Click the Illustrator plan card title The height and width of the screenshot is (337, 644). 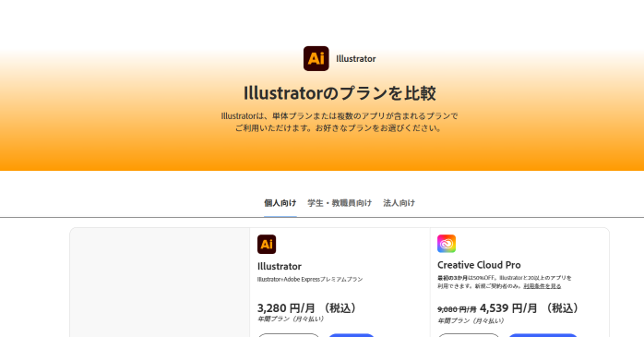[x=280, y=266]
